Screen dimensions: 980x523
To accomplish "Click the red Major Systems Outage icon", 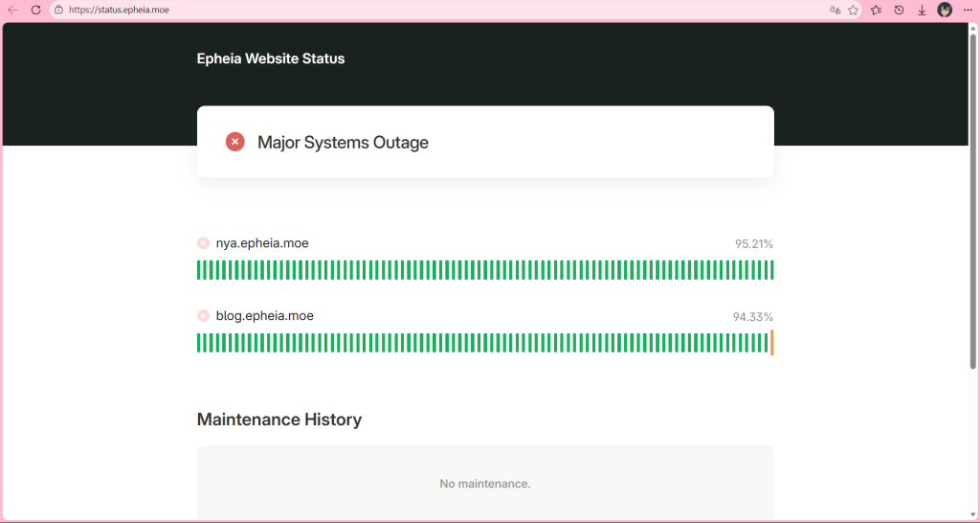I will click(x=235, y=142).
